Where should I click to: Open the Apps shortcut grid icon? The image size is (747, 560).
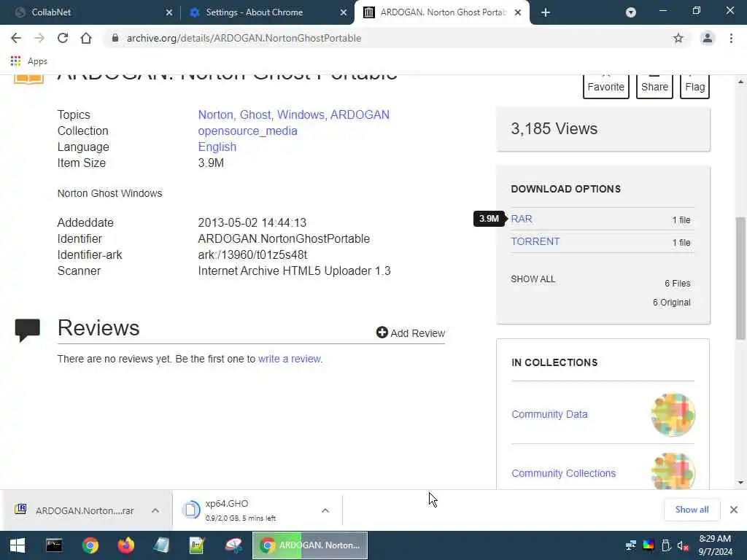(15, 61)
